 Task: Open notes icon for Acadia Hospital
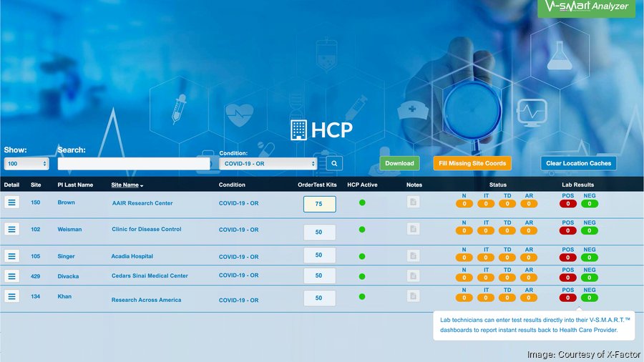point(413,255)
